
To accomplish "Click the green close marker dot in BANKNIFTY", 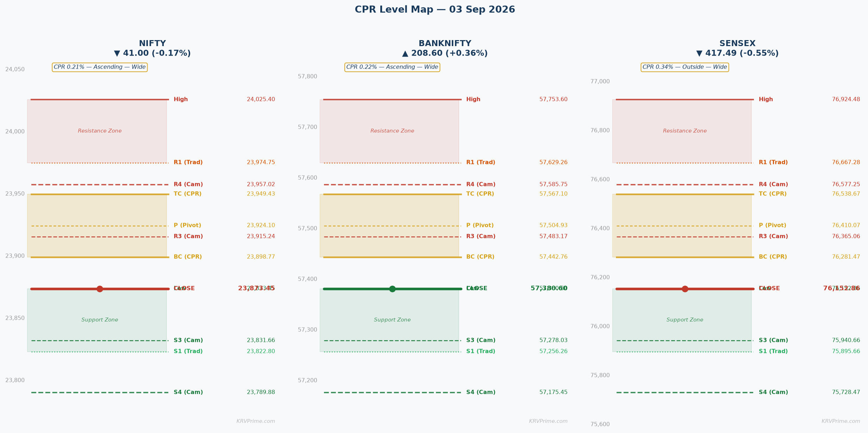I will pos(392,289).
